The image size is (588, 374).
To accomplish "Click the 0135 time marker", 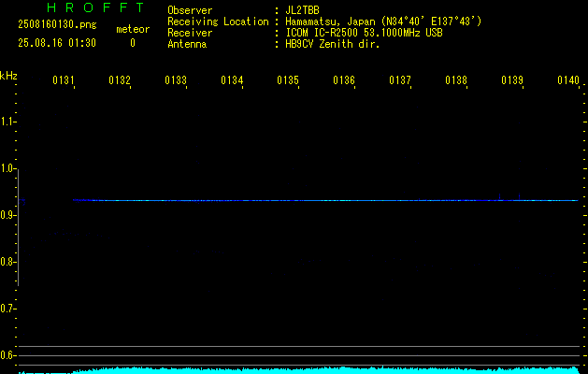I will click(288, 80).
